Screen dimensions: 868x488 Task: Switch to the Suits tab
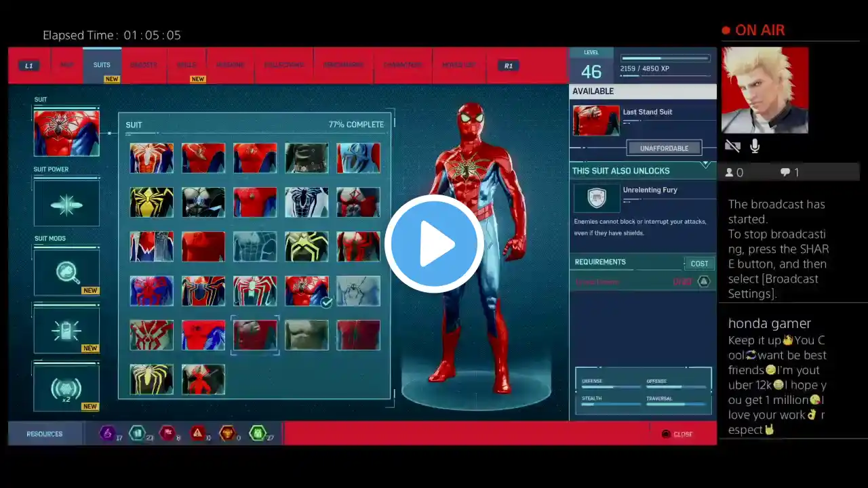coord(102,65)
